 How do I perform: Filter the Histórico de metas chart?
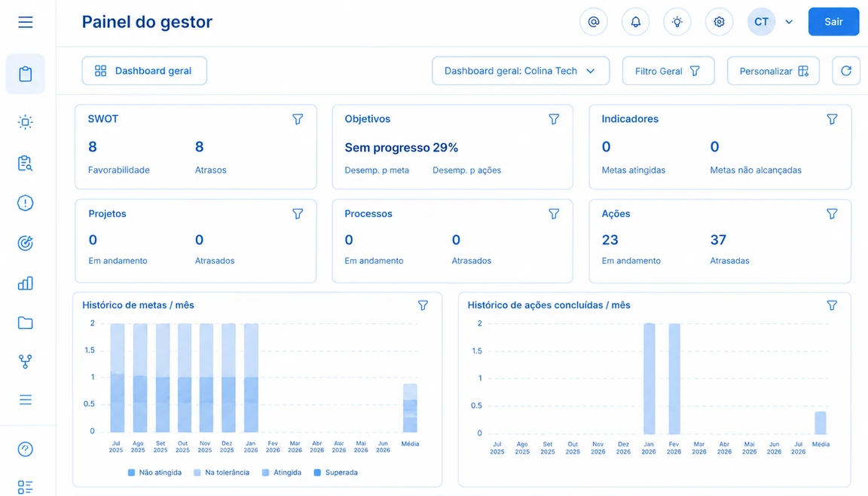423,305
